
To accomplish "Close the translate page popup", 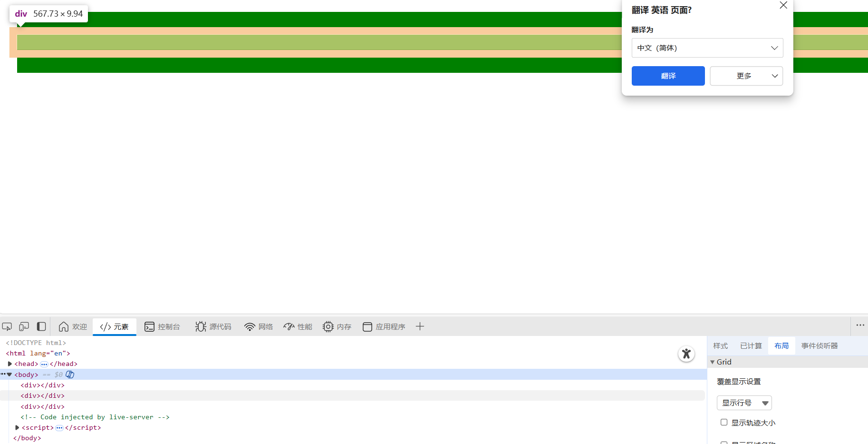I will pyautogui.click(x=783, y=5).
